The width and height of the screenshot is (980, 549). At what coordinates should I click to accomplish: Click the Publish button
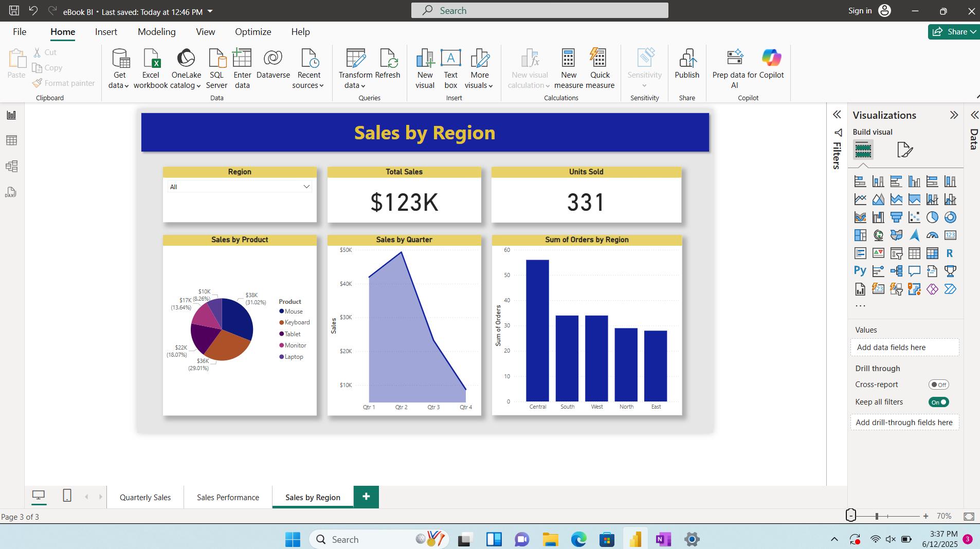click(687, 67)
